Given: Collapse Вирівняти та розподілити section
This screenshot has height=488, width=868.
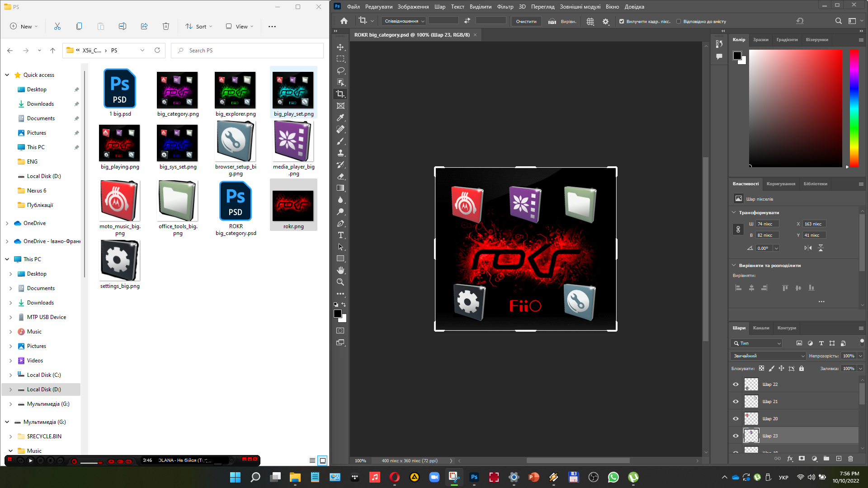Looking at the screenshot, I should coord(734,265).
